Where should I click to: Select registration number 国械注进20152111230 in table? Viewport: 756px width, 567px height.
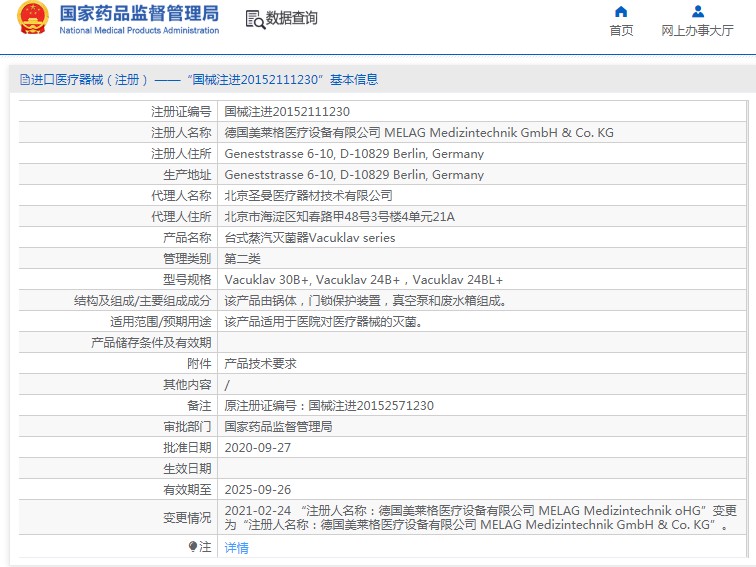click(287, 112)
